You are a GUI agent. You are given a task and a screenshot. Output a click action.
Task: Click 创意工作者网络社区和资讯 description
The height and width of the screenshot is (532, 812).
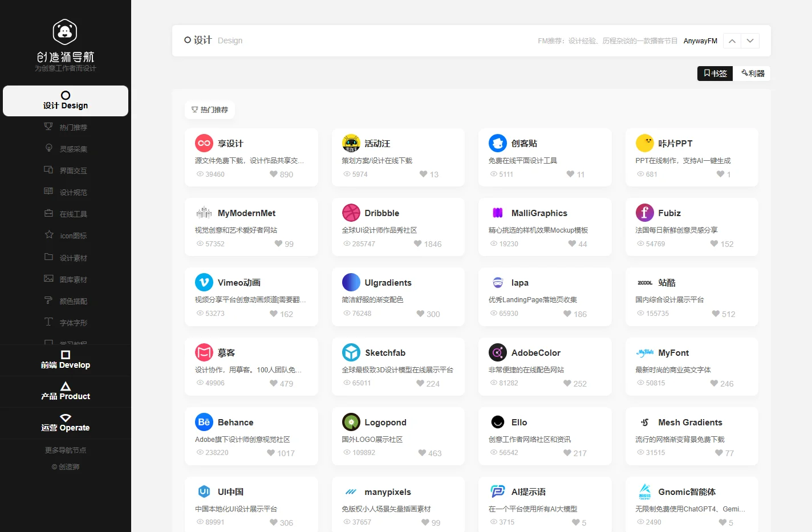point(530,439)
